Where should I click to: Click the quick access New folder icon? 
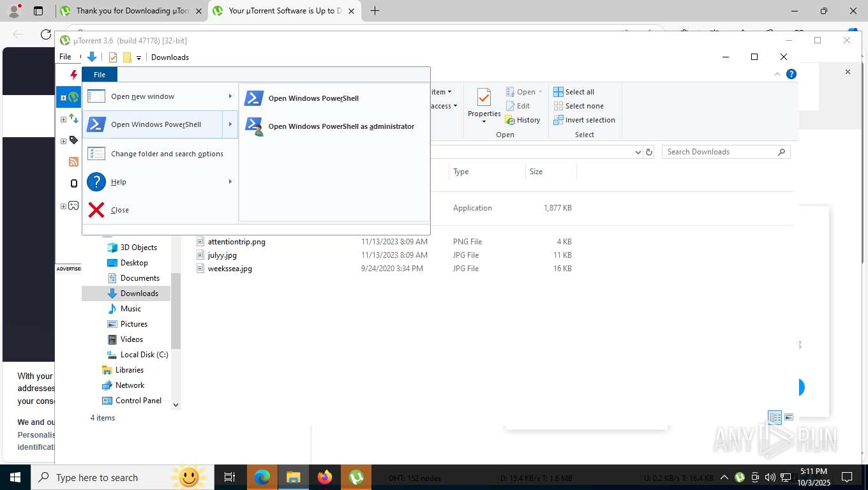127,57
